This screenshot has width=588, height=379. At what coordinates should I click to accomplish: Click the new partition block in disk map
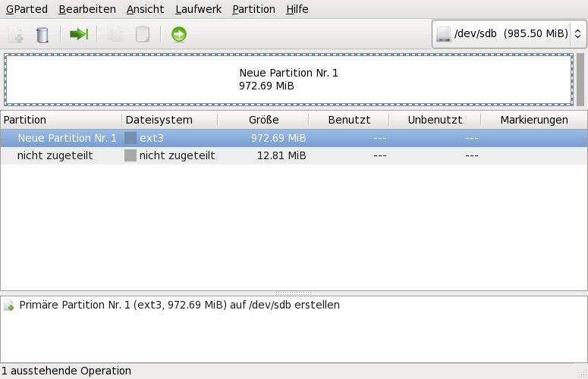click(288, 80)
